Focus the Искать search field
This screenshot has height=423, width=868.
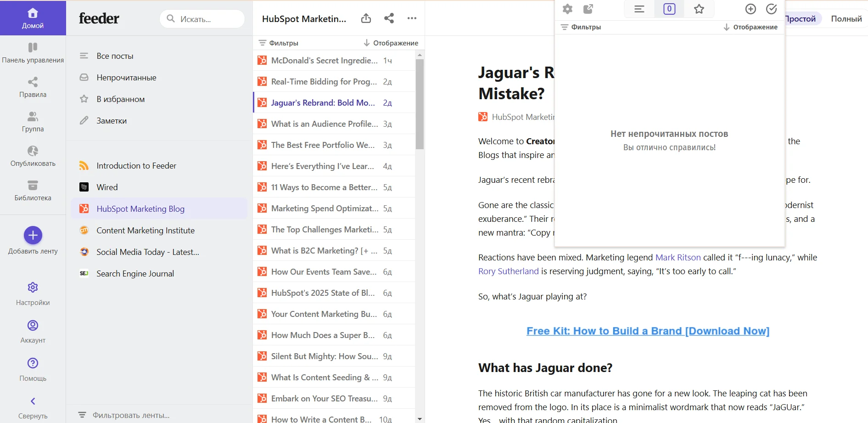pyautogui.click(x=202, y=19)
